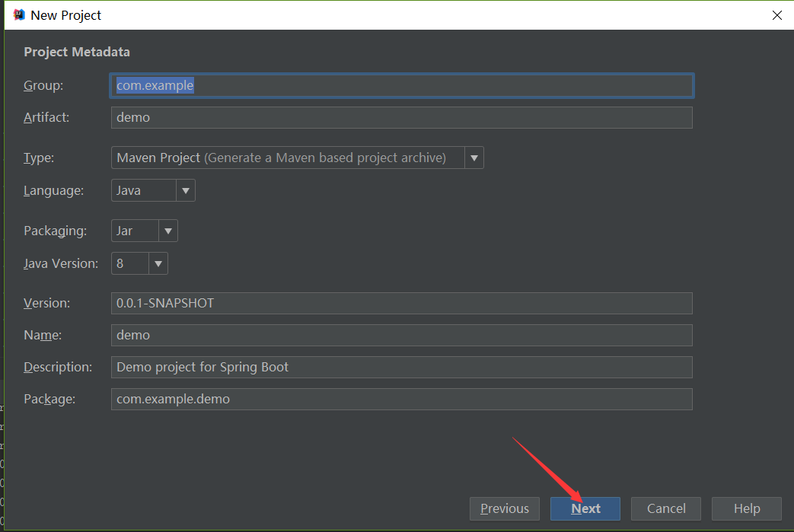The height and width of the screenshot is (532, 794).
Task: Open the Packaging dropdown arrow
Action: [x=168, y=231]
